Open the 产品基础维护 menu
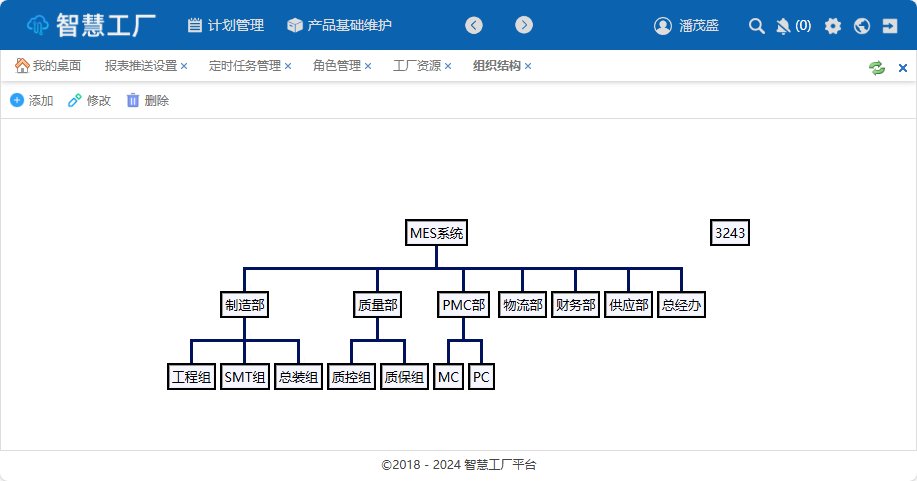Viewport: 917px width, 481px height. (339, 25)
